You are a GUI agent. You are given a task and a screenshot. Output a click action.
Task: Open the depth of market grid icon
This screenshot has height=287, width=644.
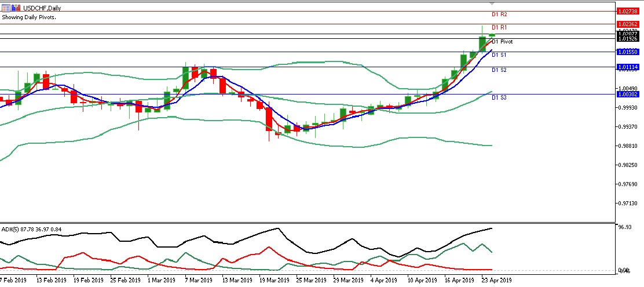pos(6,8)
